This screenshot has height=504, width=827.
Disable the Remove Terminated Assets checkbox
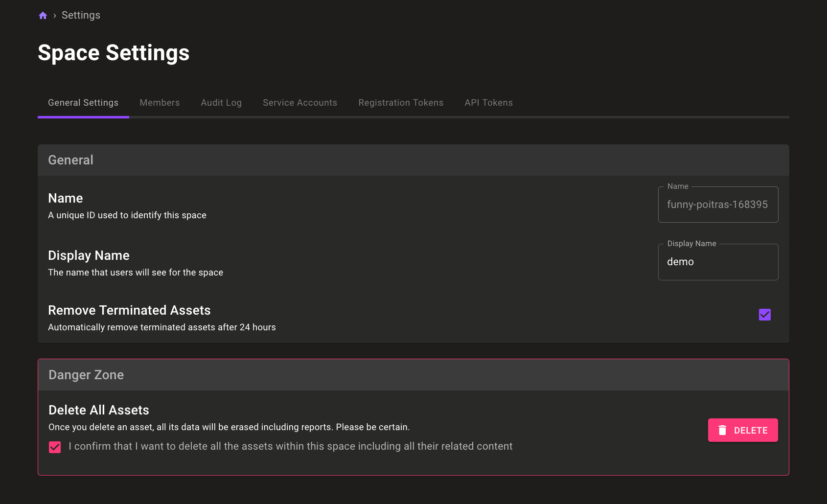click(764, 315)
